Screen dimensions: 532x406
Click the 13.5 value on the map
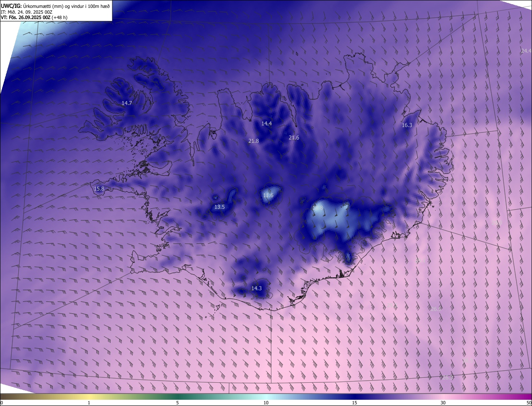tap(219, 207)
